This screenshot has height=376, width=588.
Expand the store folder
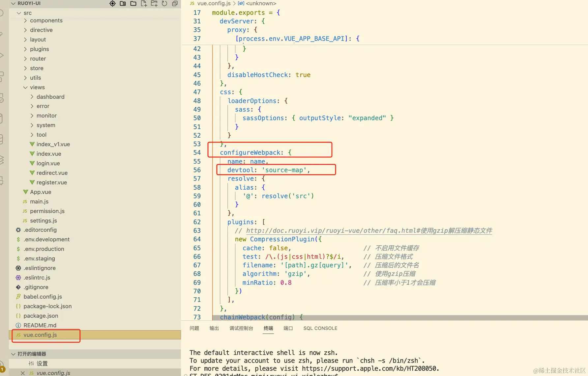pyautogui.click(x=26, y=68)
